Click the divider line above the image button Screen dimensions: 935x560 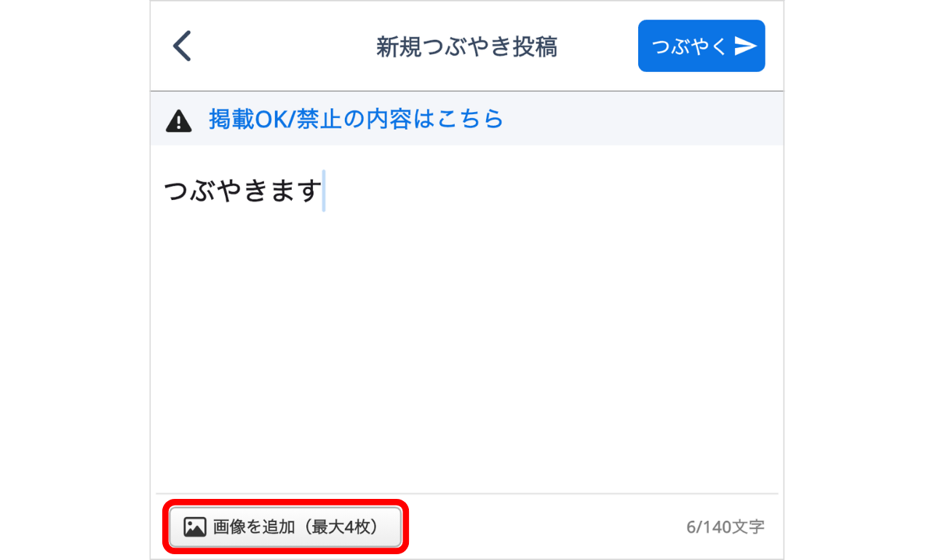pos(466,494)
